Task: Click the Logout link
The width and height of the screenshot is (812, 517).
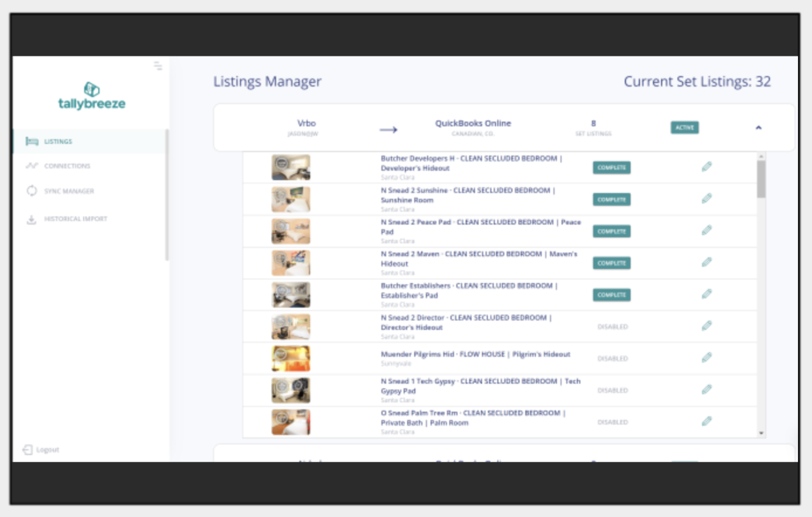Action: tap(47, 450)
